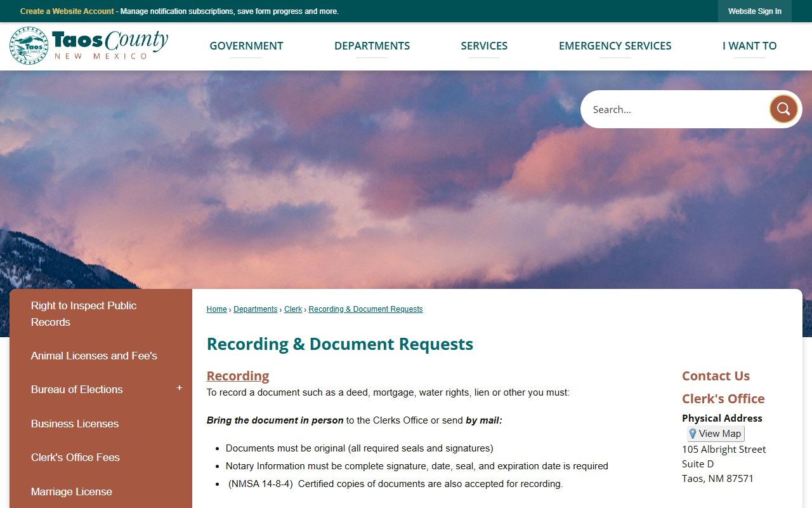Click the Recording section heading link
Image resolution: width=812 pixels, height=508 pixels.
238,376
